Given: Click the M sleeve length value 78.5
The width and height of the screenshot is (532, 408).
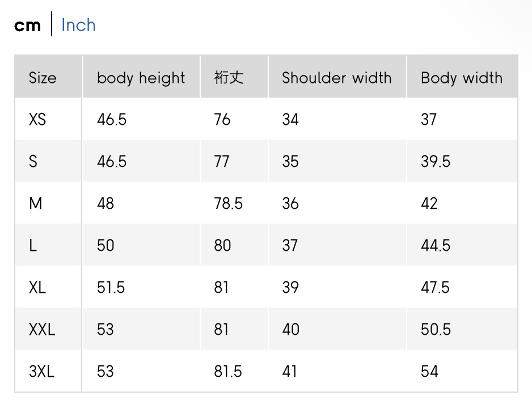Looking at the screenshot, I should pyautogui.click(x=229, y=203).
